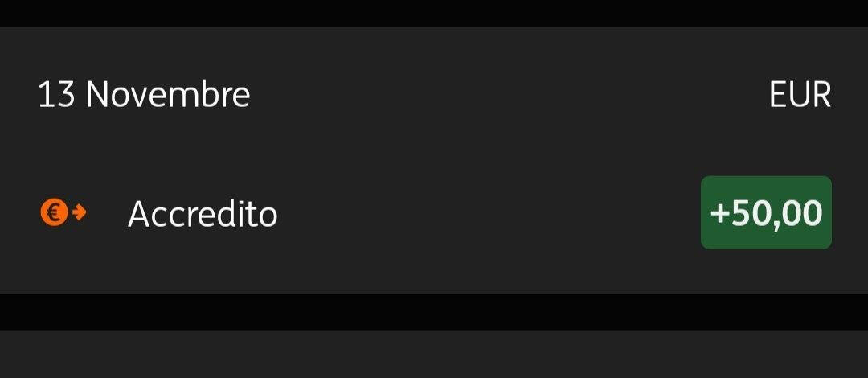Open details for the +50,00 credit
The width and height of the screenshot is (868, 378).
[766, 213]
